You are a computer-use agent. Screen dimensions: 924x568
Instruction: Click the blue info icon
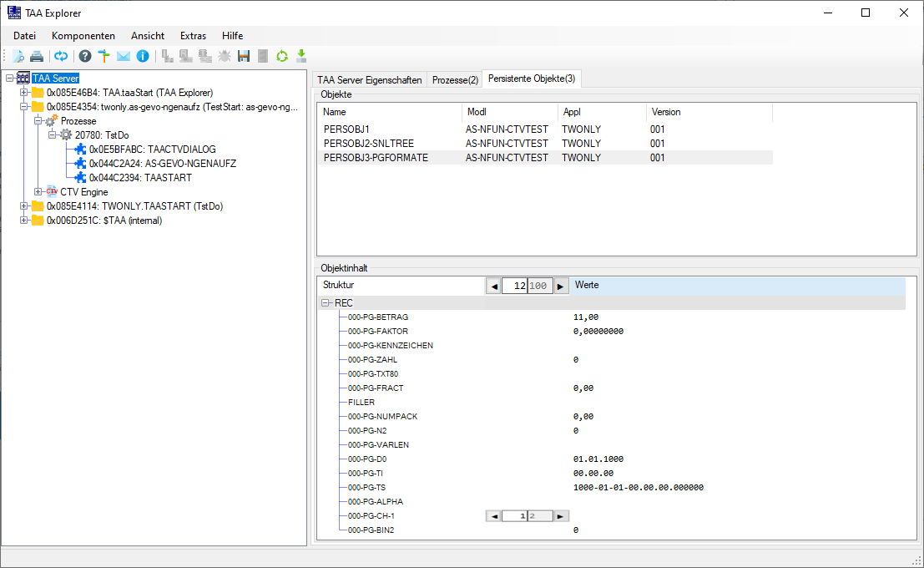(143, 56)
